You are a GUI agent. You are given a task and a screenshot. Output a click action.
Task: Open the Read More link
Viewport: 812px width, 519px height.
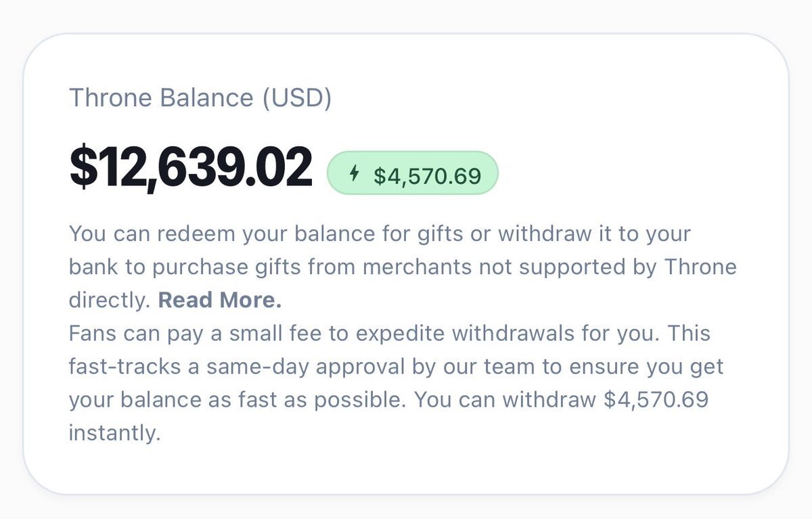pyautogui.click(x=220, y=300)
